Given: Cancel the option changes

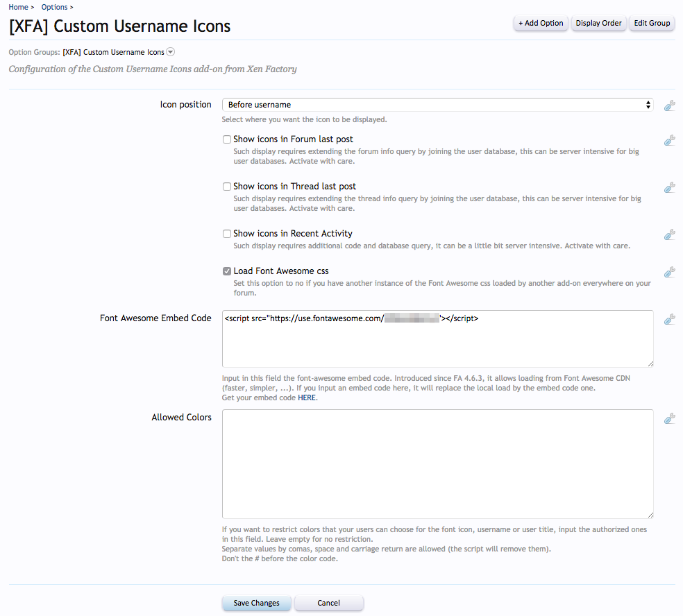Looking at the screenshot, I should 328,603.
